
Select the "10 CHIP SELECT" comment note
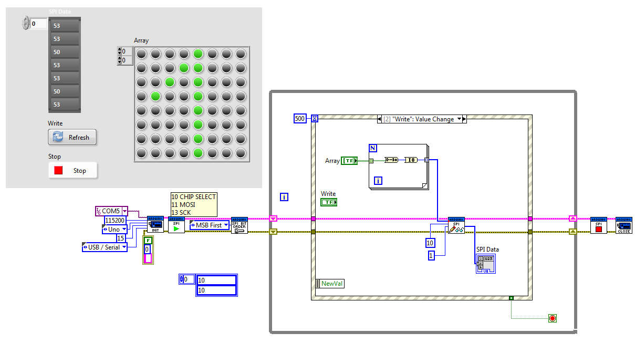[x=194, y=204]
